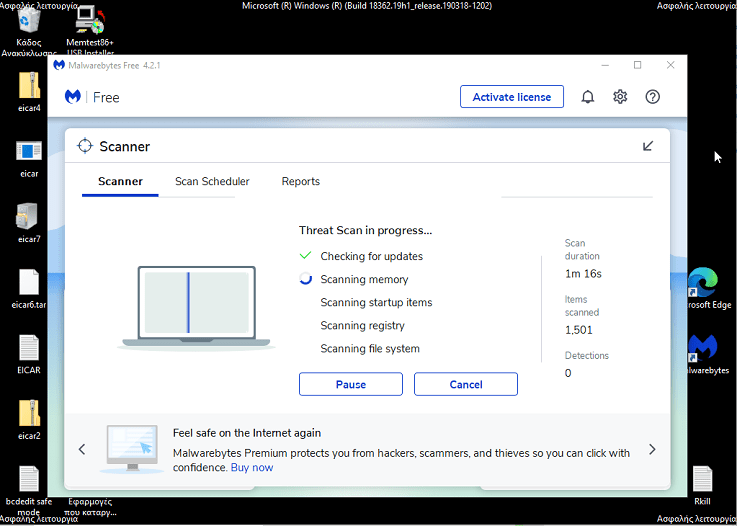Screen dimensions: 737x526
Task: Select the eicar7 archive icon
Action: click(29, 223)
